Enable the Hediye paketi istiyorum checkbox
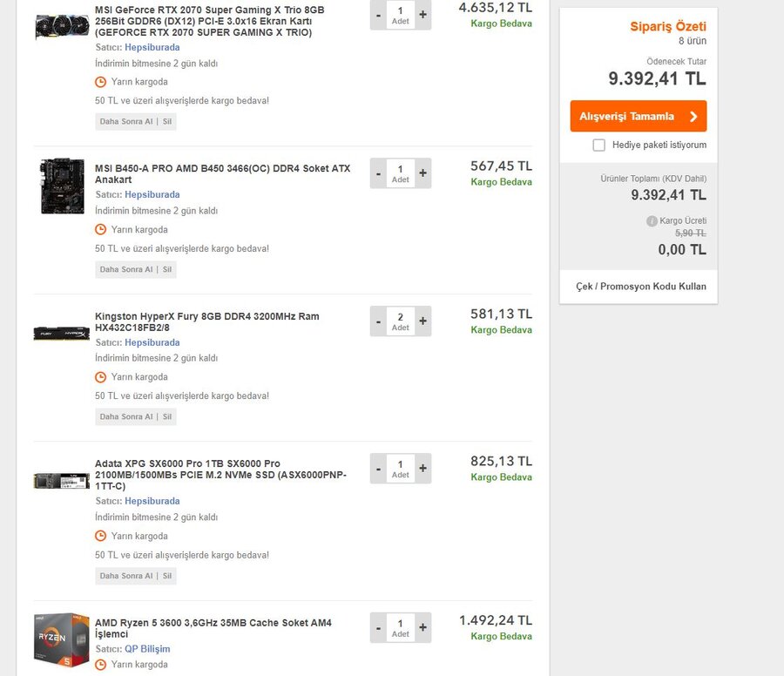Screen dimensions: 784x676 (x=598, y=145)
